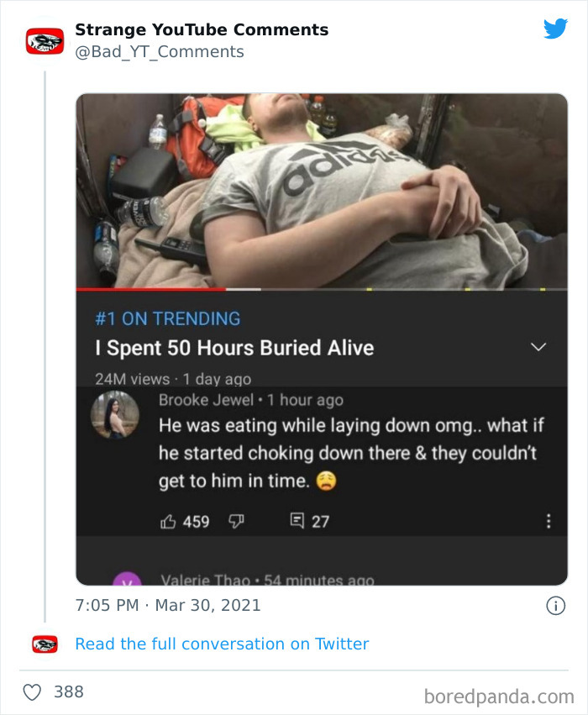
Task: Click the buried alive video thumbnail
Action: click(x=322, y=191)
